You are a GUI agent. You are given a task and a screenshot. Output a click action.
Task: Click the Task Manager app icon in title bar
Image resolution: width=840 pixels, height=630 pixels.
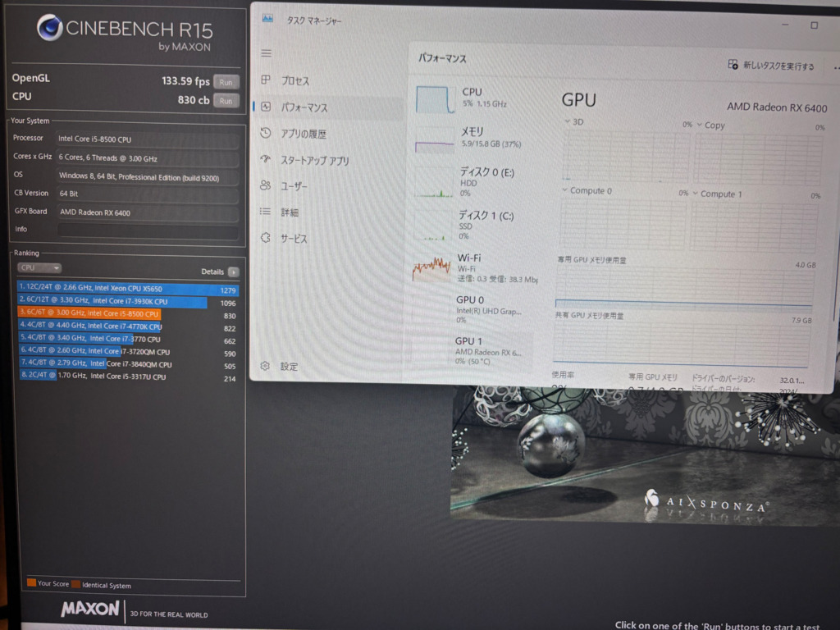[267, 19]
